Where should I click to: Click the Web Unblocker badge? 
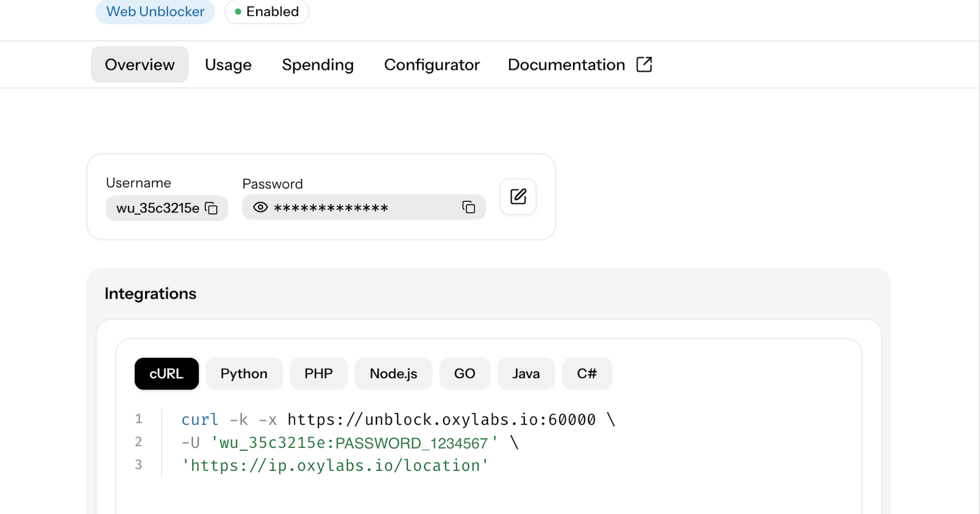(155, 11)
